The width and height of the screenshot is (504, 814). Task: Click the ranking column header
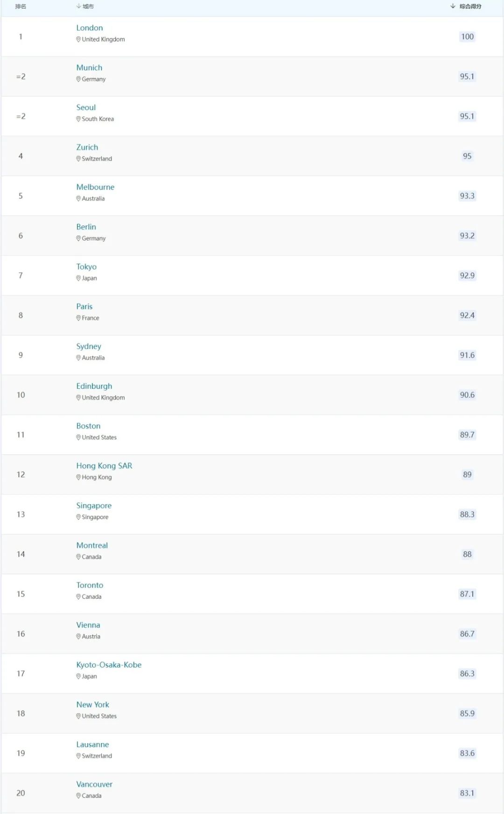pos(21,7)
